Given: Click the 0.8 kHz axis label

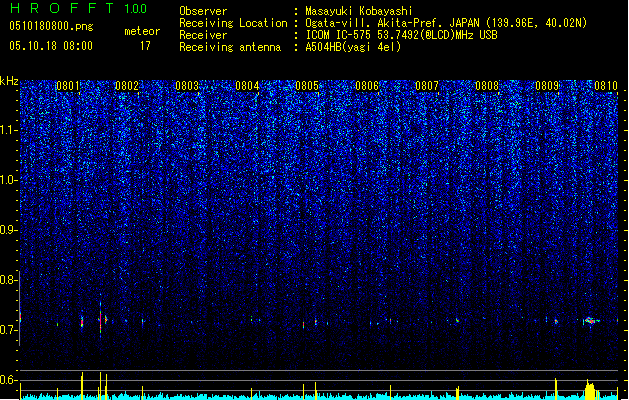Looking at the screenshot, I should click(9, 280).
